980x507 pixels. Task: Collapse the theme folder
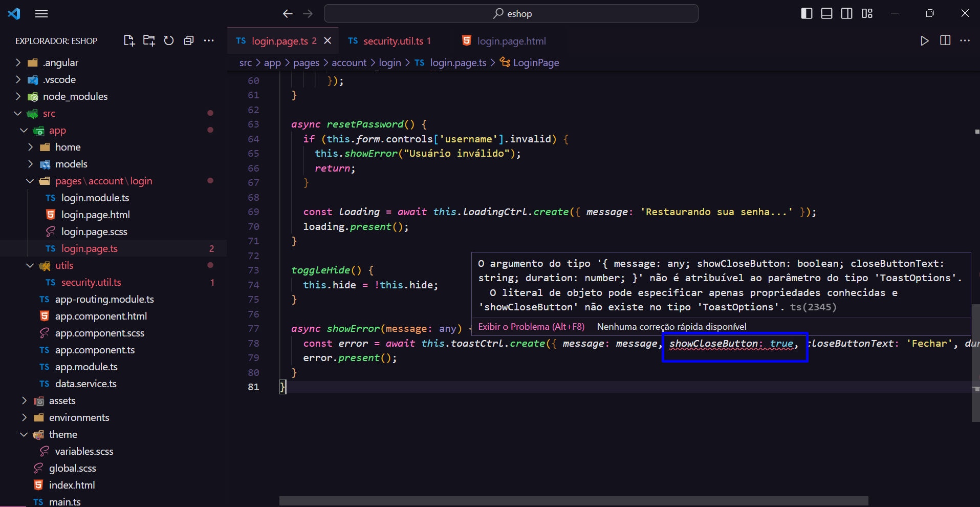[x=24, y=434]
